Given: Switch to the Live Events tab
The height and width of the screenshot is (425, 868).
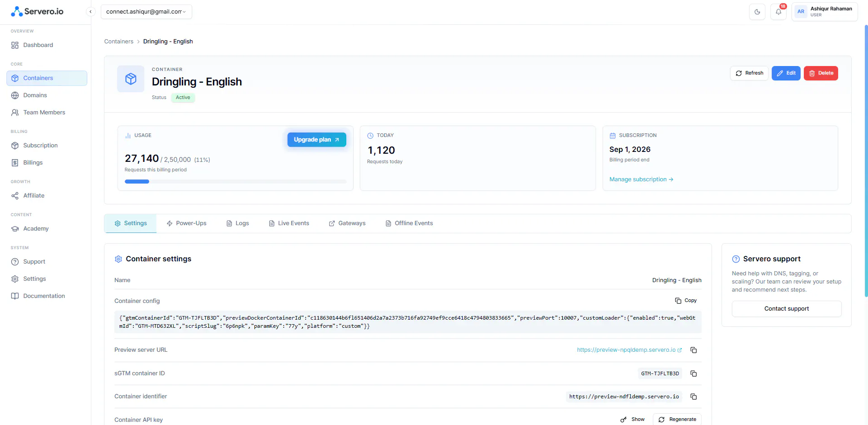Looking at the screenshot, I should (x=289, y=223).
